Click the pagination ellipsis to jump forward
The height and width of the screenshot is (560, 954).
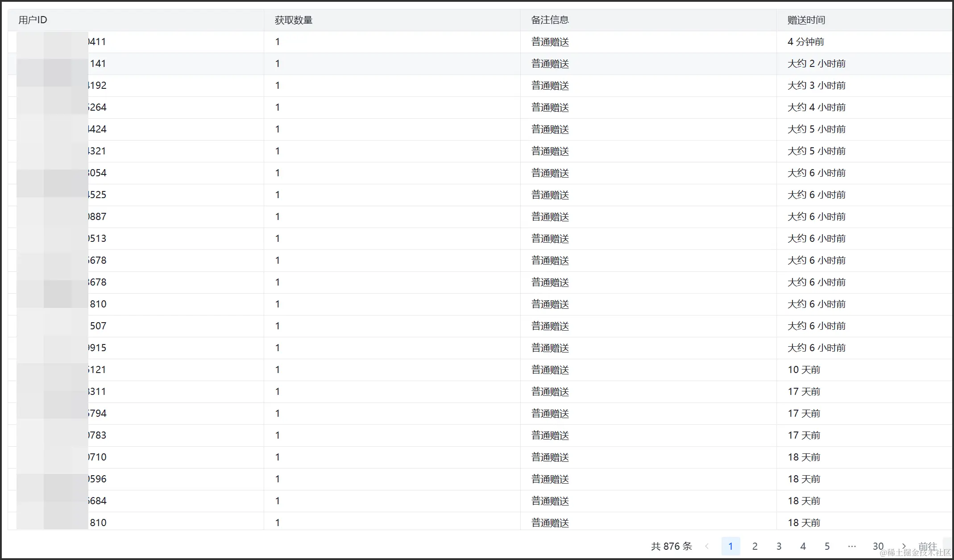[x=851, y=546]
